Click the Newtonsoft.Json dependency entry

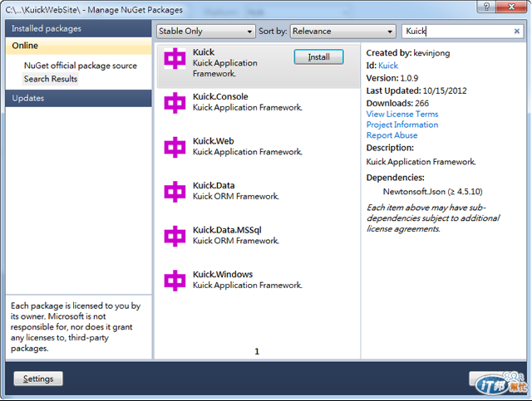pos(432,192)
